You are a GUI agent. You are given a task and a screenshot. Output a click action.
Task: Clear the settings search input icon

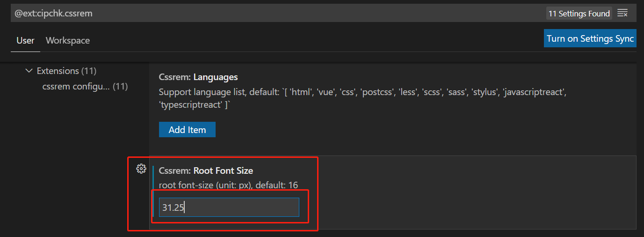tap(622, 13)
